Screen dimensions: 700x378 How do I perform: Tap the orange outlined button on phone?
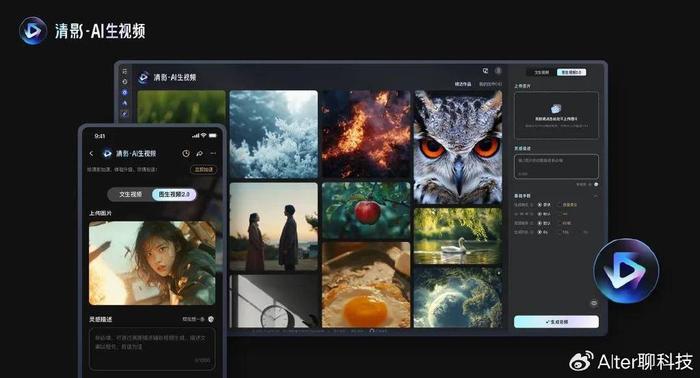click(204, 170)
